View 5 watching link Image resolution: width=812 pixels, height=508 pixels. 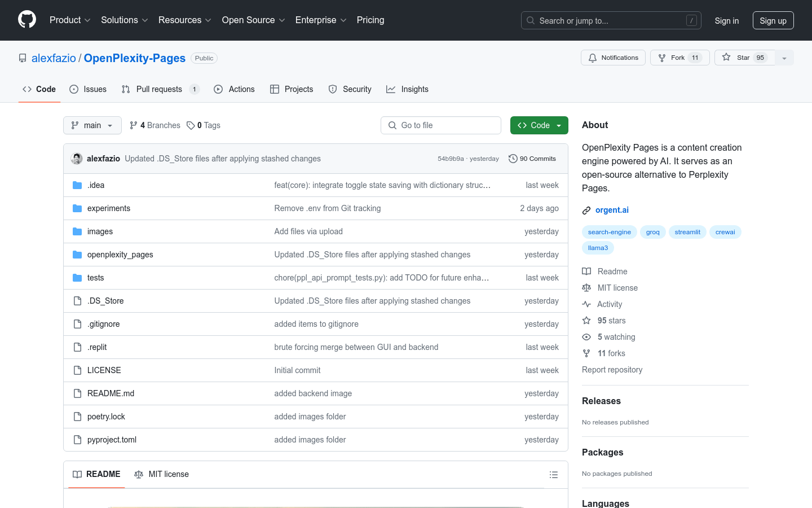click(x=608, y=337)
